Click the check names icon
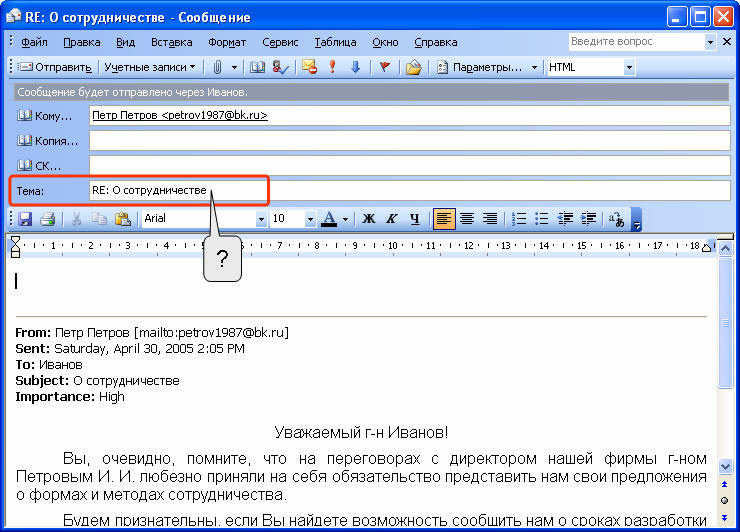Viewport: 740px width, 532px height. (281, 68)
